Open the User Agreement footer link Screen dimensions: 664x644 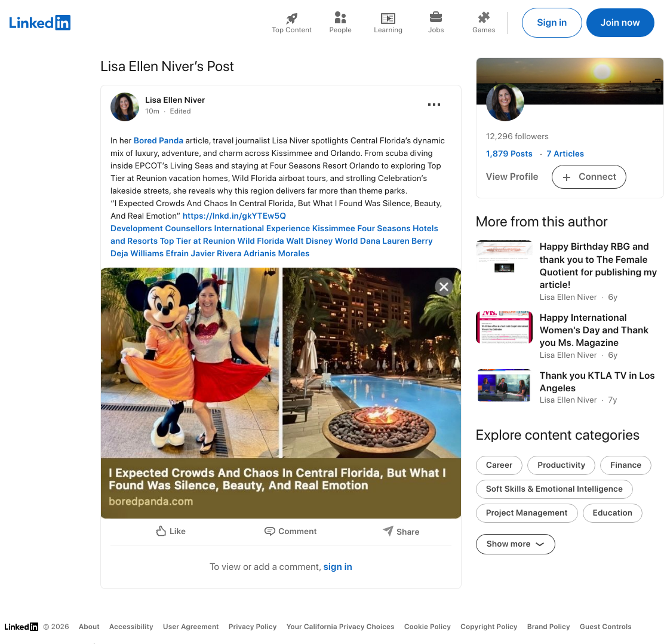click(190, 627)
